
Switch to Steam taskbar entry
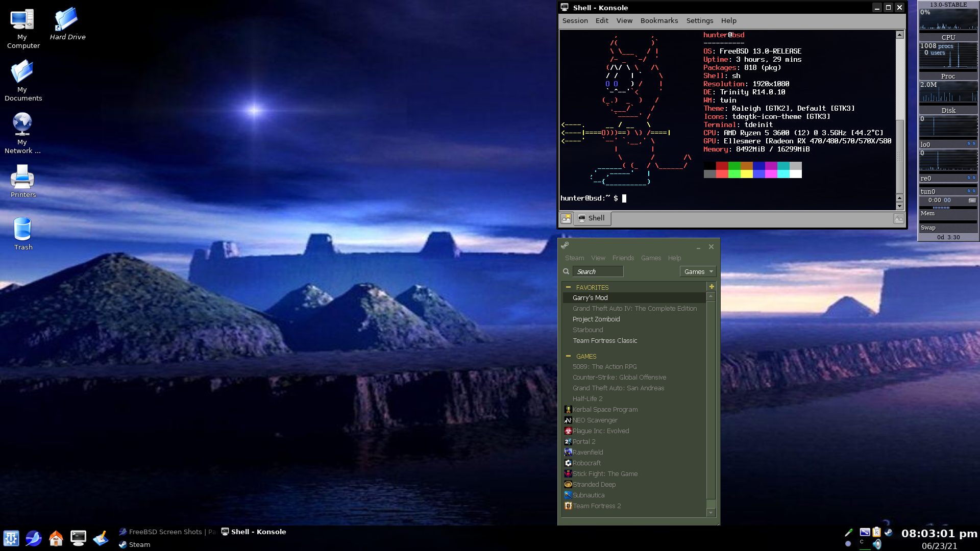[135, 544]
